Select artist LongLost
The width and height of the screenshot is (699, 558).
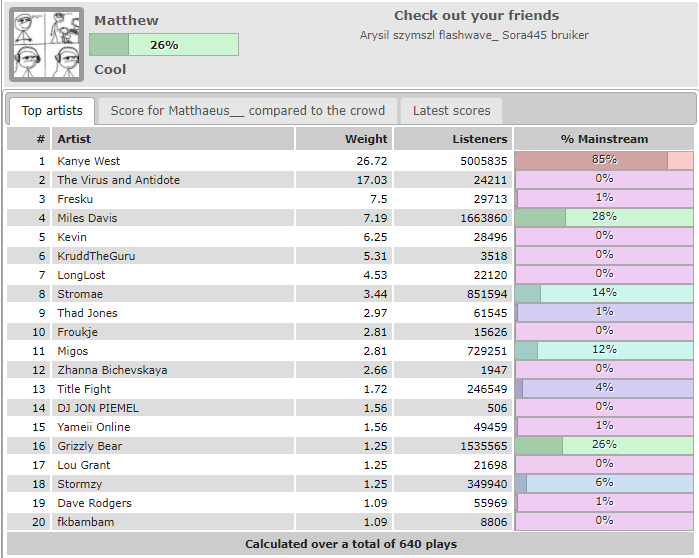[x=81, y=275]
